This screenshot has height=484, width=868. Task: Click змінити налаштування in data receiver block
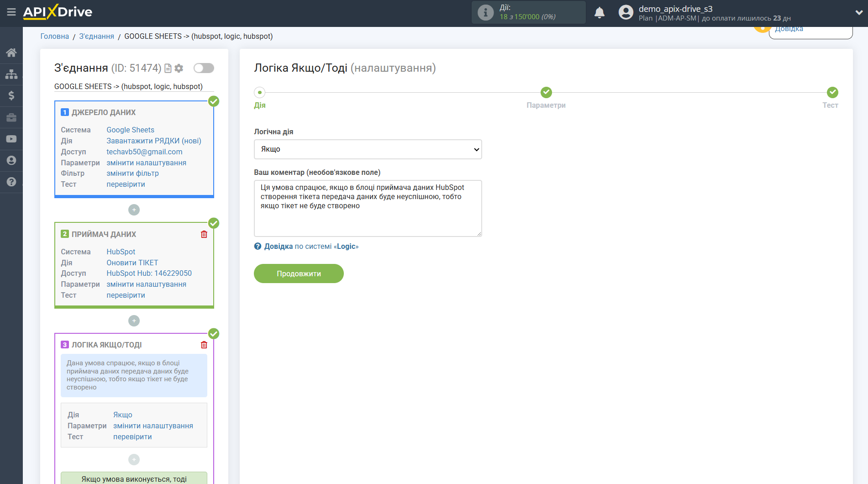(x=147, y=284)
